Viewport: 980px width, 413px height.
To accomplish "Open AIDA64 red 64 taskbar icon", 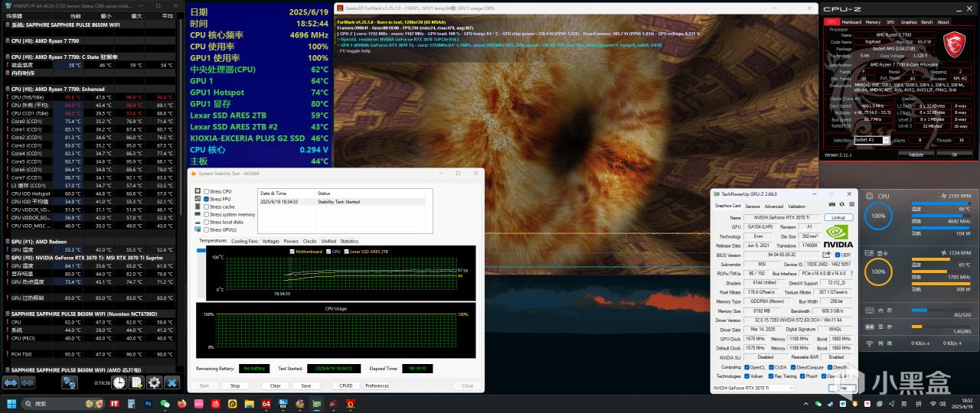I will tap(266, 404).
